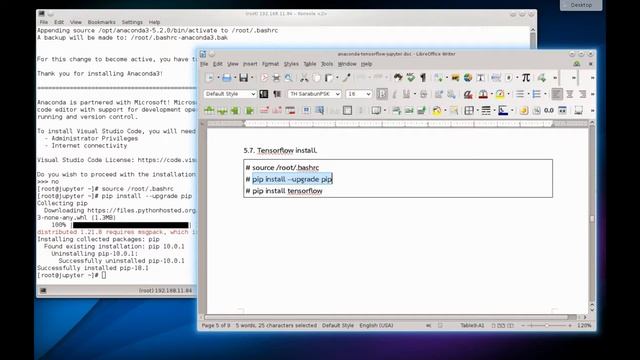Open the Underline style dropdown arrow
Screen dimensions: 640x360
point(414,94)
